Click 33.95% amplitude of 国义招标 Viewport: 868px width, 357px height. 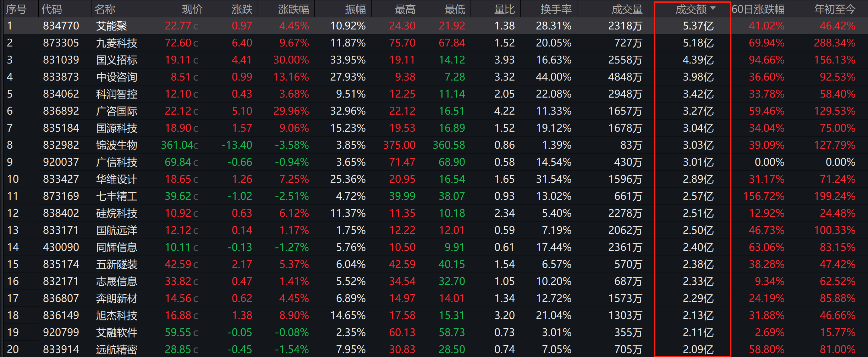coord(348,60)
